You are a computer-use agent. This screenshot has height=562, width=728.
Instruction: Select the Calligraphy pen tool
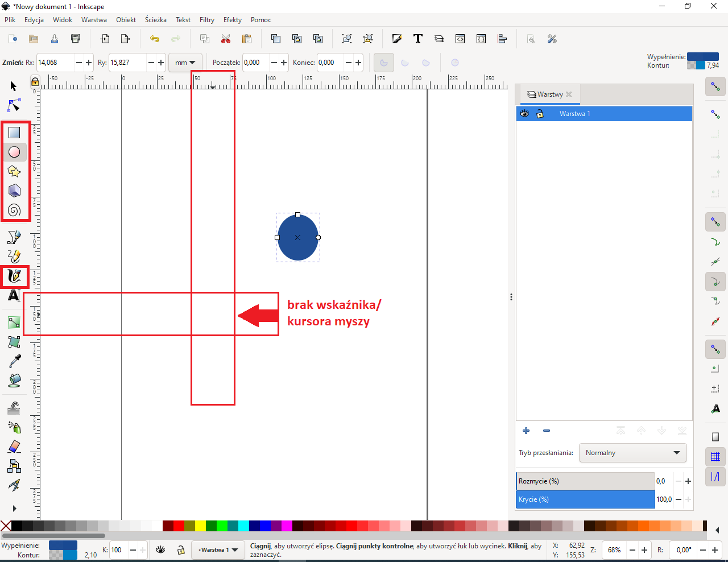coord(14,276)
